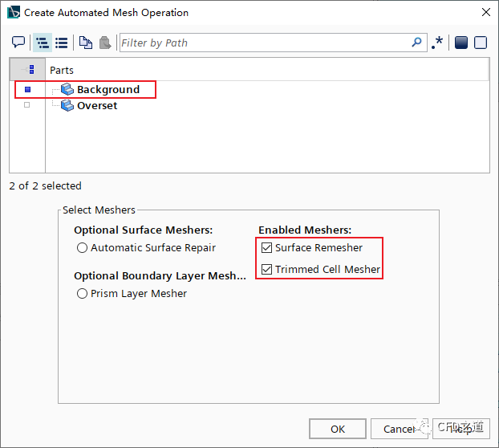The width and height of the screenshot is (499, 448).
Task: Click the Parts column header
Action: pos(266,69)
